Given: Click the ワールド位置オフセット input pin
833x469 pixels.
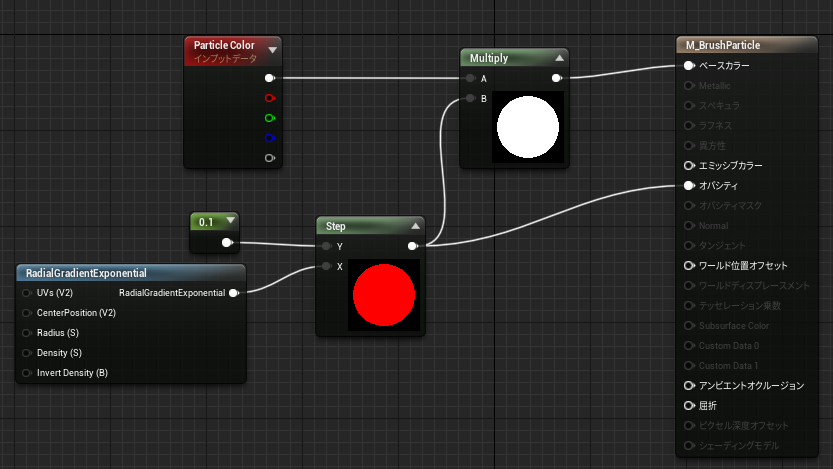Looking at the screenshot, I should click(x=689, y=266).
